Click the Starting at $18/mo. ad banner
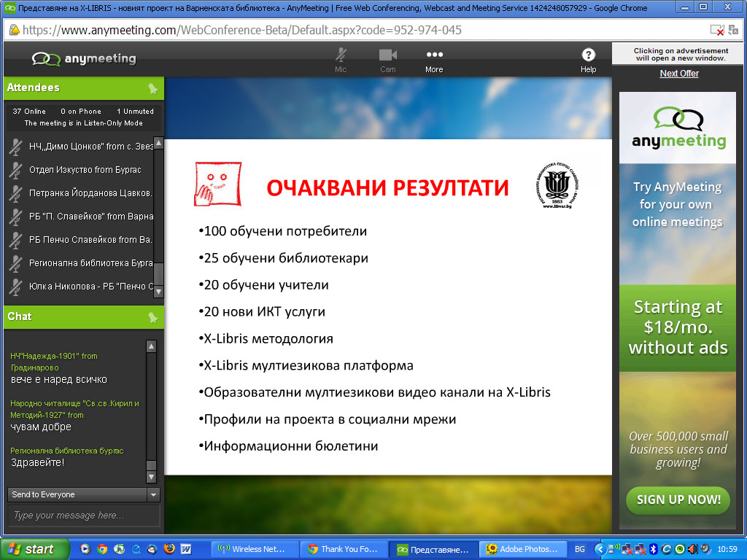The width and height of the screenshot is (747, 560). 678,327
